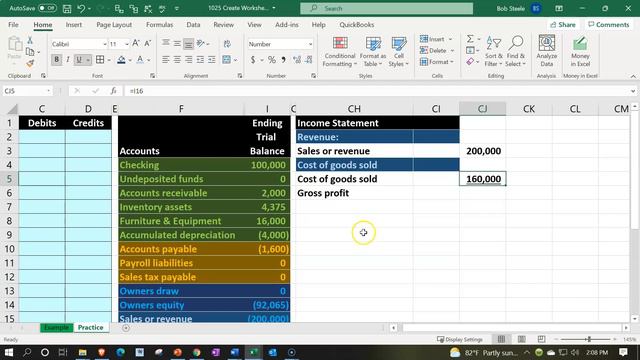Open Format cells dropdown
Image resolution: width=640 pixels, height=360 pixels.
452,62
